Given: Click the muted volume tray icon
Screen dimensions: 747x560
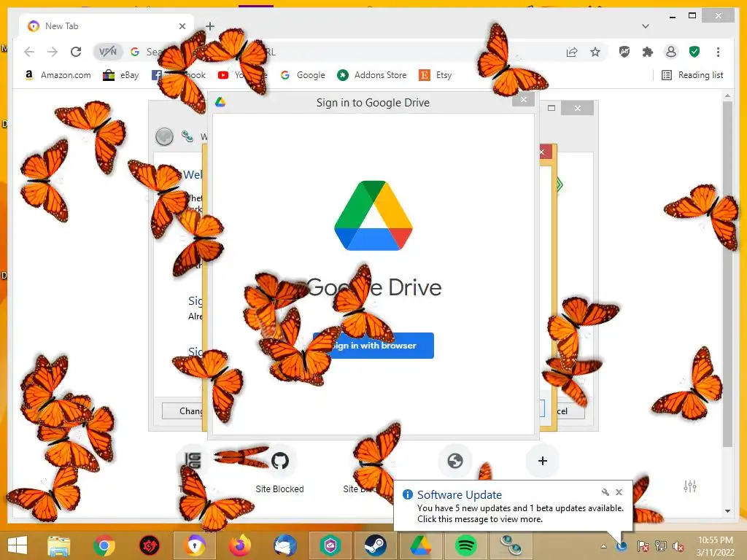Looking at the screenshot, I should (x=678, y=546).
